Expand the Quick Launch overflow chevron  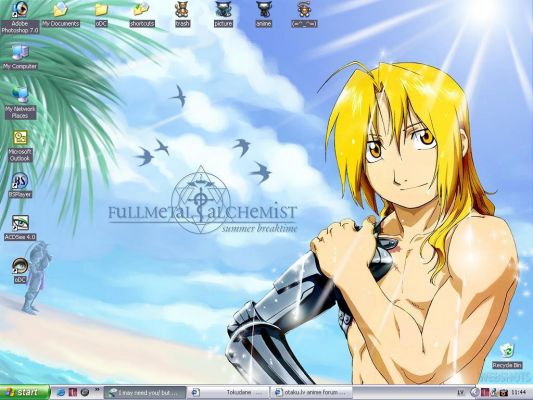coord(97,389)
